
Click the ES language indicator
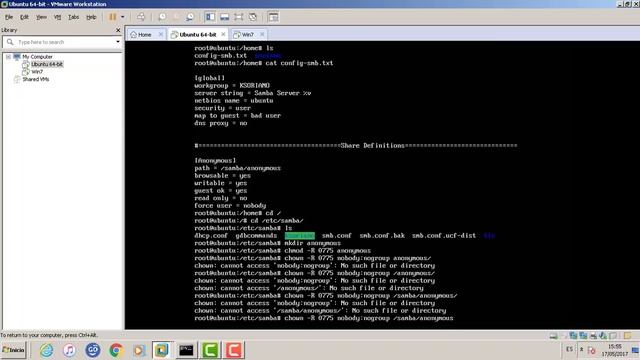coord(569,349)
